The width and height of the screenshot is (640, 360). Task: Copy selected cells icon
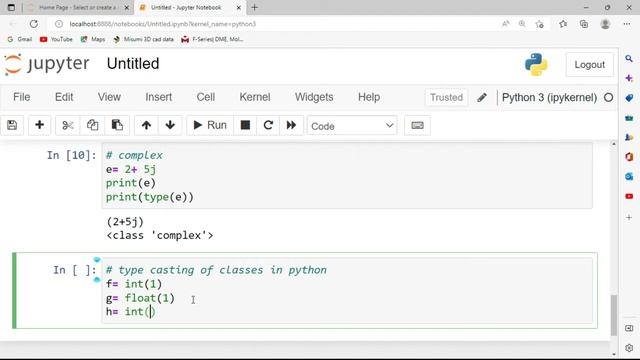pos(92,125)
